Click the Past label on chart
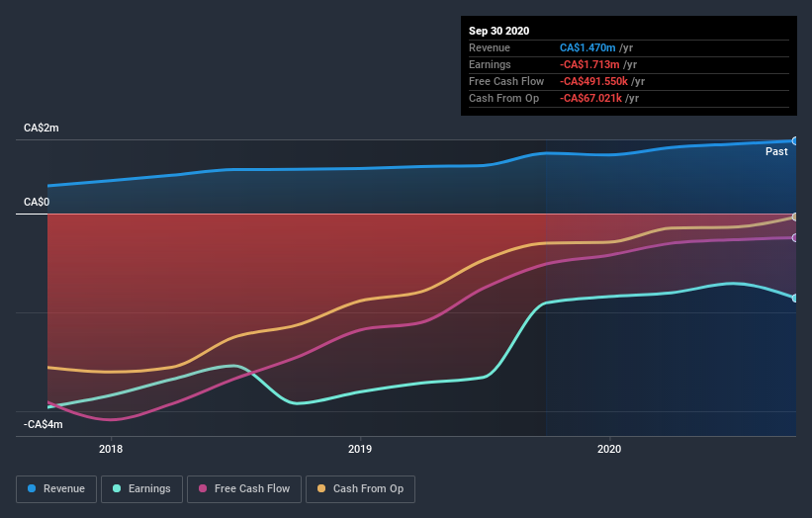The image size is (812, 518). (776, 151)
